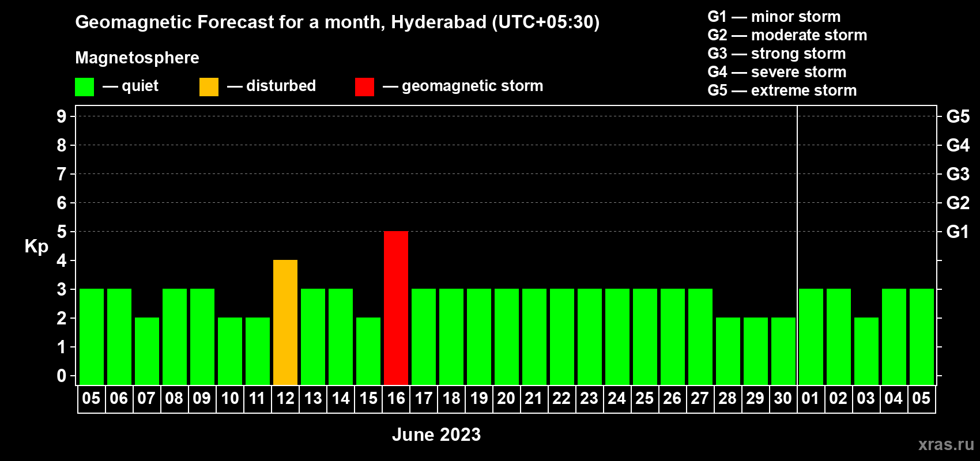Click the "G2 — moderate storm" legend line

pyautogui.click(x=787, y=35)
